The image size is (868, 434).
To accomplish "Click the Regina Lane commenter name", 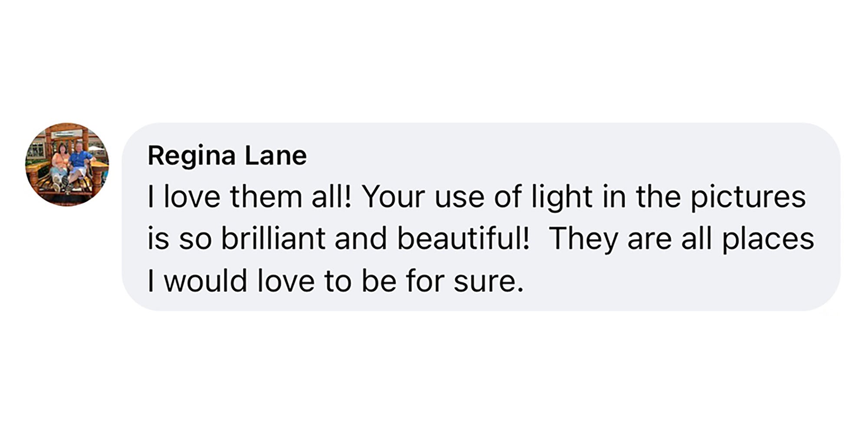I will pos(227,155).
